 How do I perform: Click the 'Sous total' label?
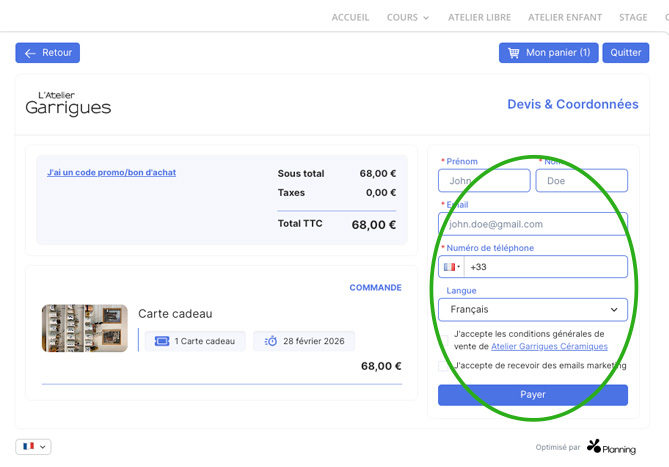pyautogui.click(x=301, y=174)
